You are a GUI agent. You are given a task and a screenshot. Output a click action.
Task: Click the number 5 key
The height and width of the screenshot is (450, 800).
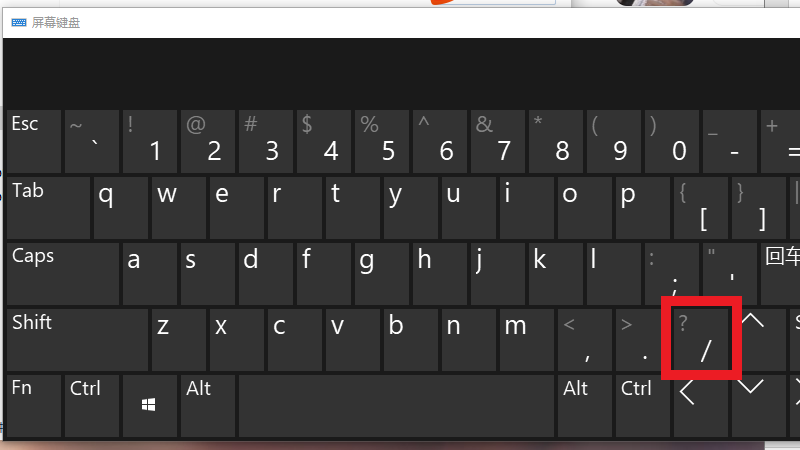382,141
